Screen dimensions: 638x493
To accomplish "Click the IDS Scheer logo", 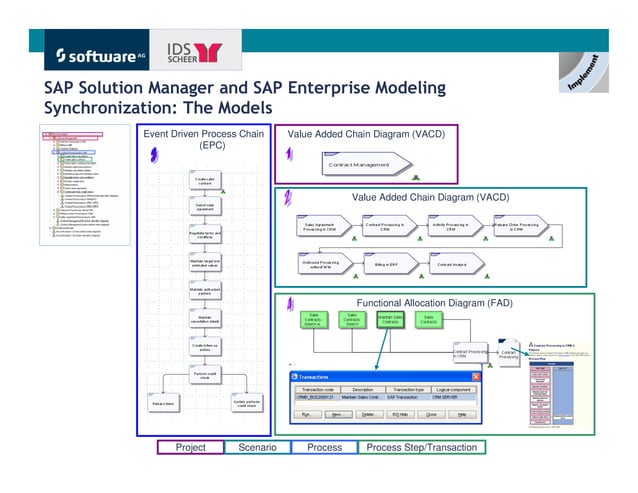I will [196, 50].
